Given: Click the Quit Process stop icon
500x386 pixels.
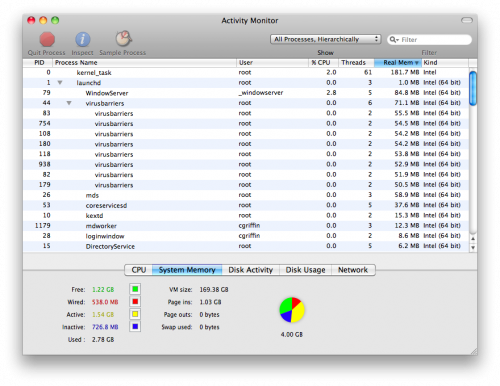Looking at the screenshot, I should click(47, 39).
